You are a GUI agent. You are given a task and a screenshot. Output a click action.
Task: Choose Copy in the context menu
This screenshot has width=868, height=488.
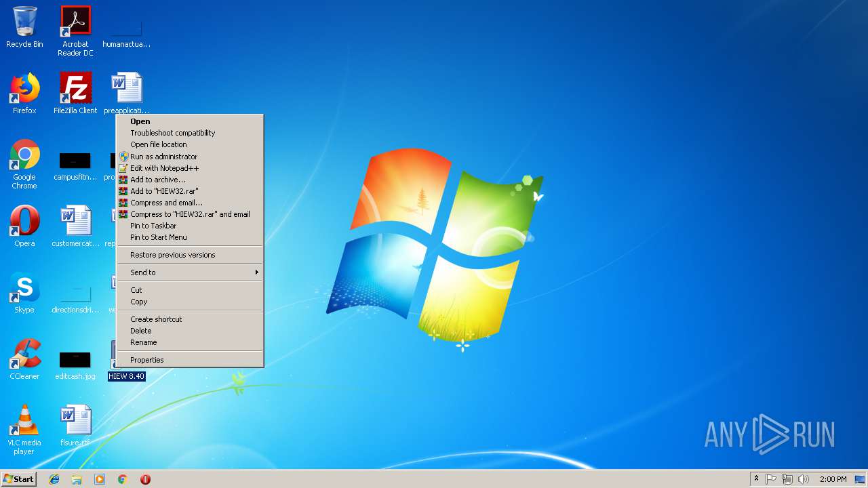pos(190,302)
